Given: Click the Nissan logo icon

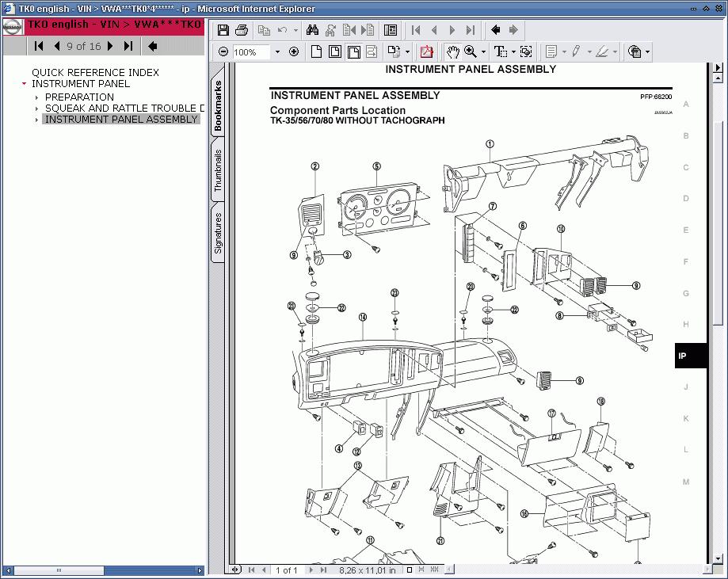Looking at the screenshot, I should click(x=13, y=27).
